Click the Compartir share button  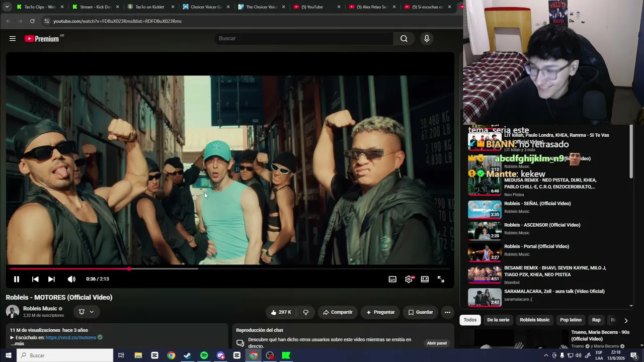point(338,312)
